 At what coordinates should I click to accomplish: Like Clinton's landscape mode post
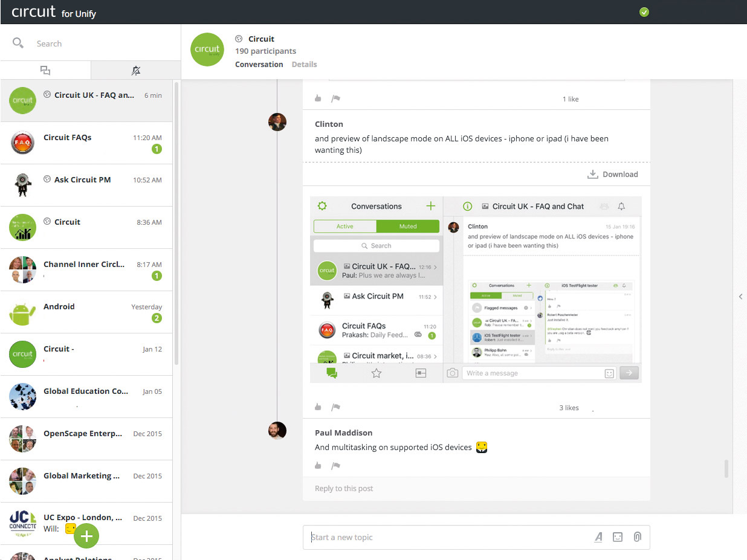coord(318,407)
